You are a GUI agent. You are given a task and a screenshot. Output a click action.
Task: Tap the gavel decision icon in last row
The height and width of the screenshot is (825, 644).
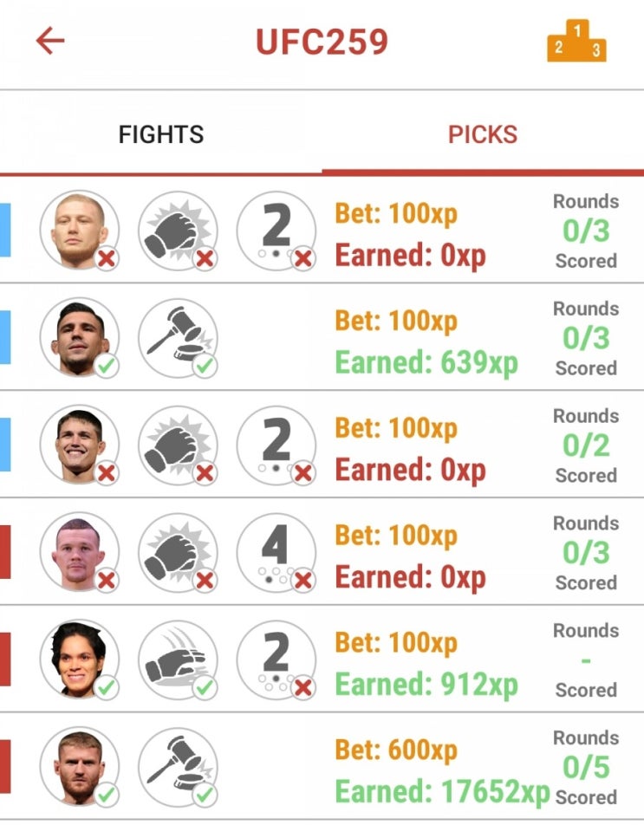(178, 767)
